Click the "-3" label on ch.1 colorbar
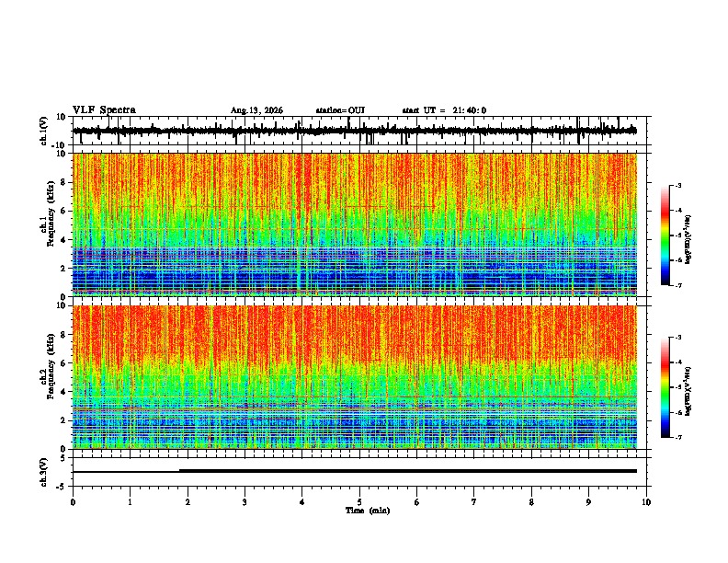728x563 pixels. pyautogui.click(x=677, y=185)
